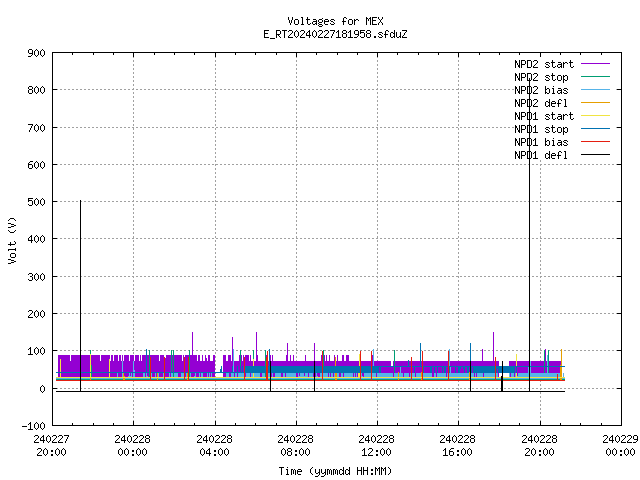
Task: Click the tall black spike above 800 V
Action: [x=529, y=233]
